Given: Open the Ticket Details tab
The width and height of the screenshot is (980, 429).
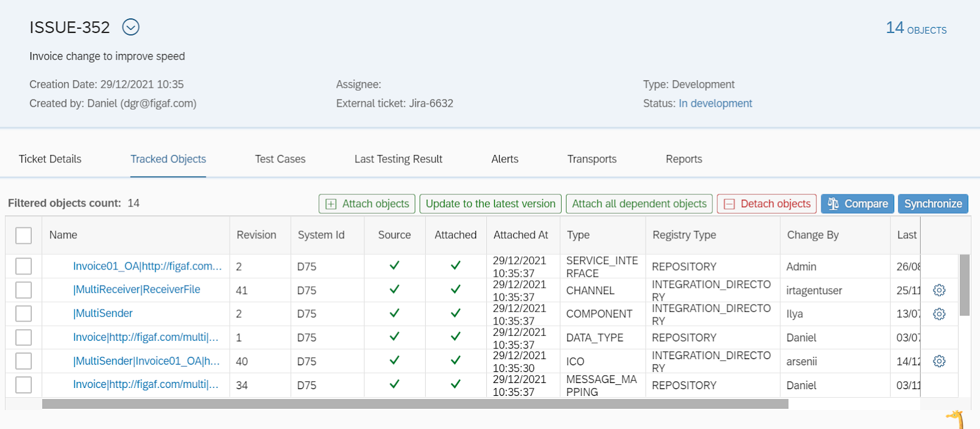Looking at the screenshot, I should 50,159.
